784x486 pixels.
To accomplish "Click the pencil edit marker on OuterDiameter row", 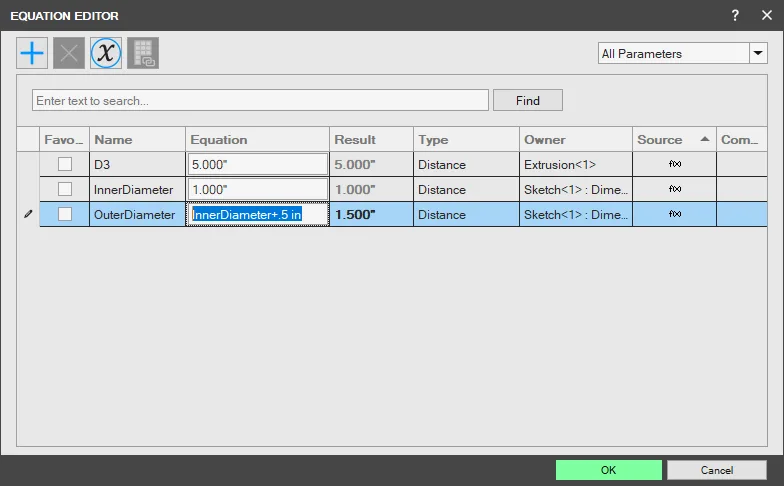I will (28, 214).
